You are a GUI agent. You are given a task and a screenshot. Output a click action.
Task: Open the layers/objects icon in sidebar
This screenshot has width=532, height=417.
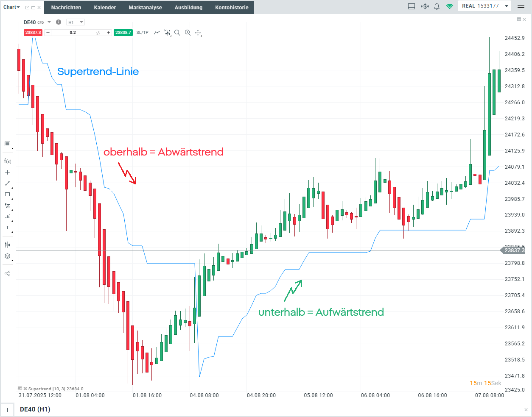click(7, 256)
